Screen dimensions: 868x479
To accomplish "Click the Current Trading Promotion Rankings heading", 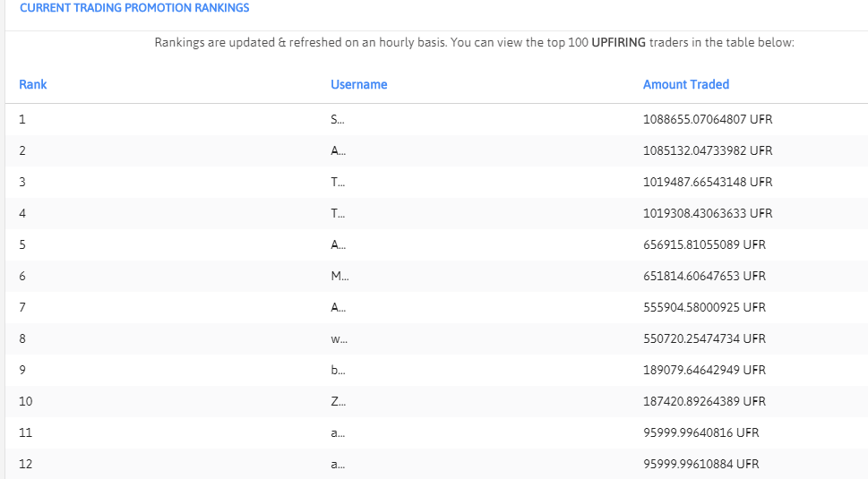I will click(x=134, y=8).
